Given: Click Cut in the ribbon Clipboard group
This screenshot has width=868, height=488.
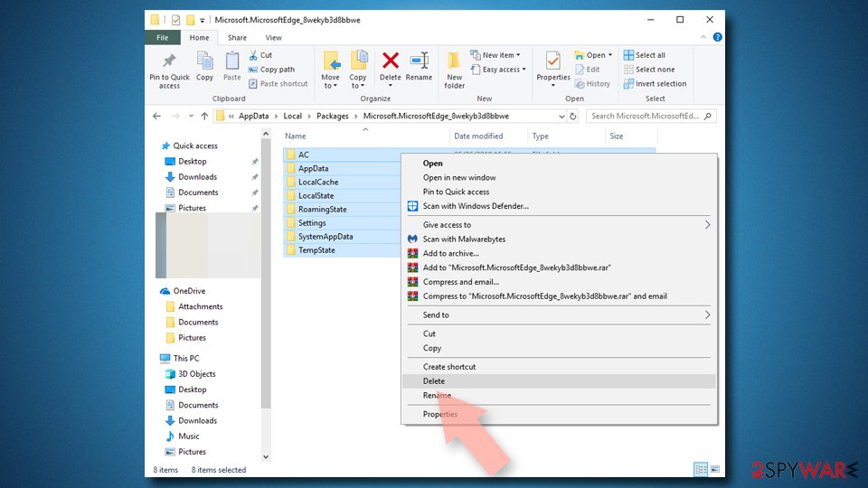Looking at the screenshot, I should [260, 55].
